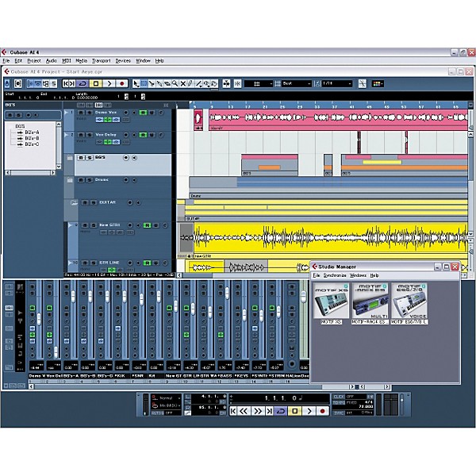Open the Devices menu
This screenshot has width=476, height=476.
pyautogui.click(x=123, y=61)
